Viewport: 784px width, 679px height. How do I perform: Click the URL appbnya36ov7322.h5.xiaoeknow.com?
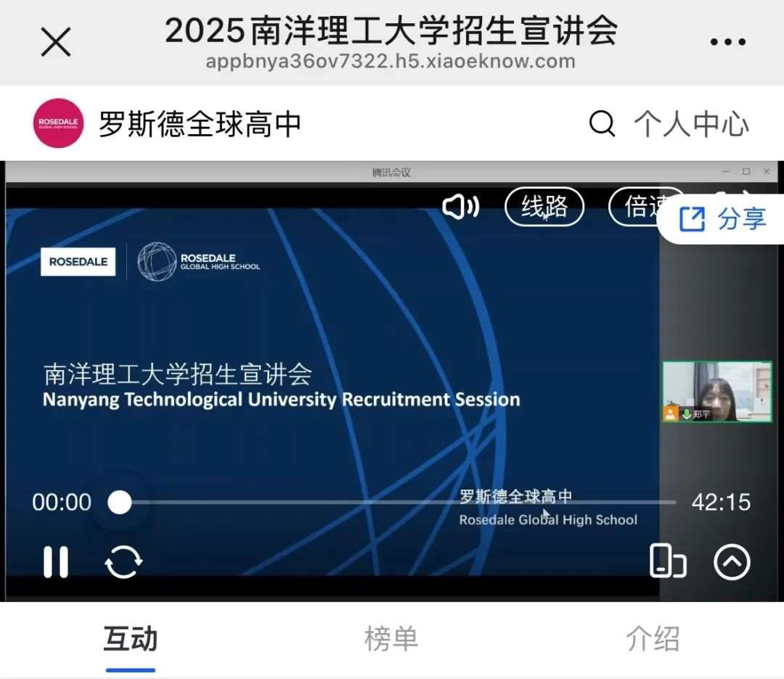[x=391, y=62]
